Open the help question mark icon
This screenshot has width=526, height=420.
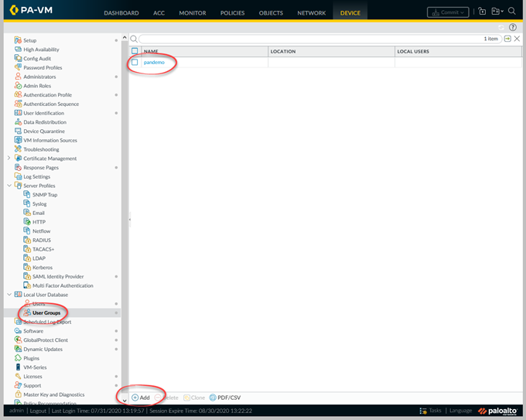512,27
